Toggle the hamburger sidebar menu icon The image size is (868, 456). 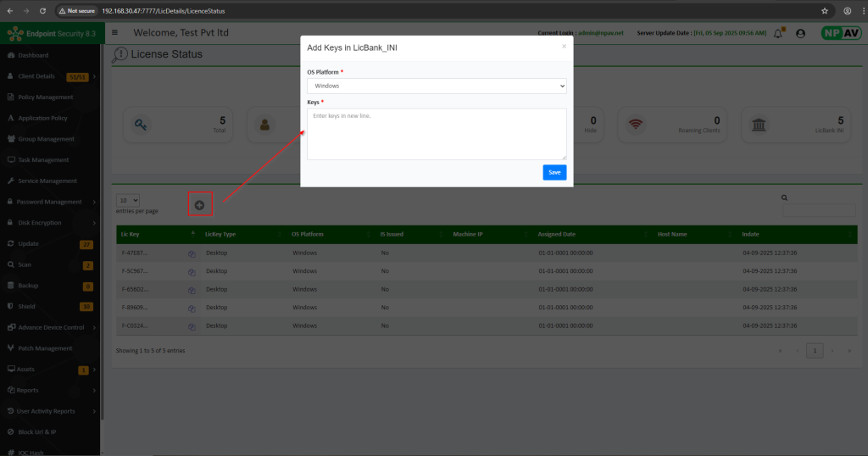pos(114,33)
